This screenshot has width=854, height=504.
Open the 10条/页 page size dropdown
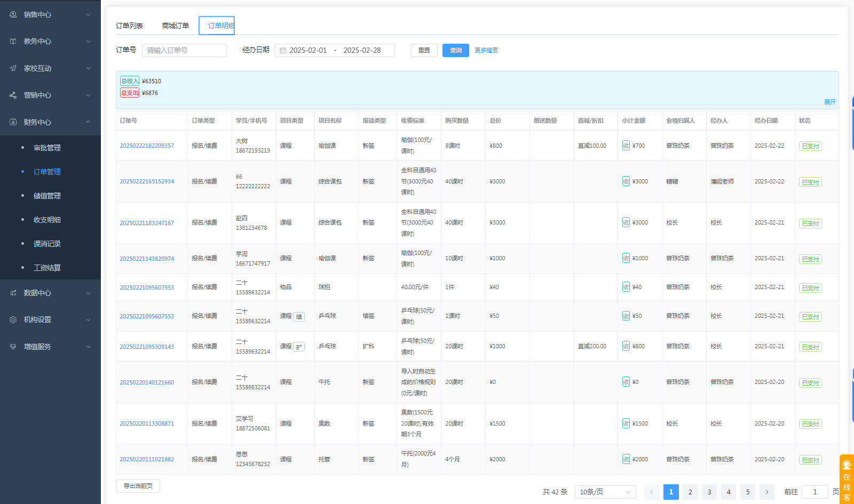click(606, 492)
